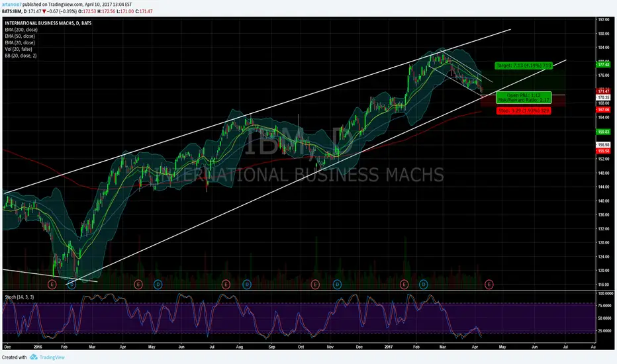Click the green 159.83 price tag
This screenshot has width=617, height=364.
coord(603,132)
